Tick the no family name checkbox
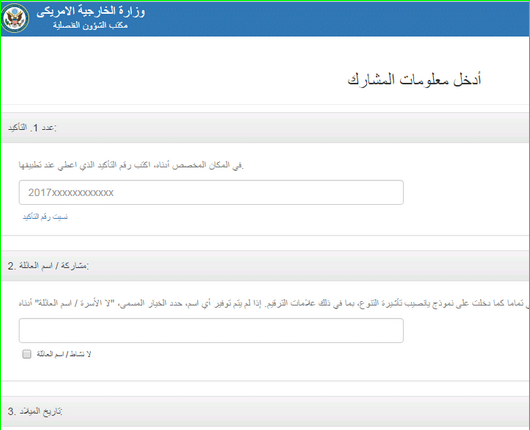Image resolution: width=530 pixels, height=430 pixels. (x=26, y=354)
